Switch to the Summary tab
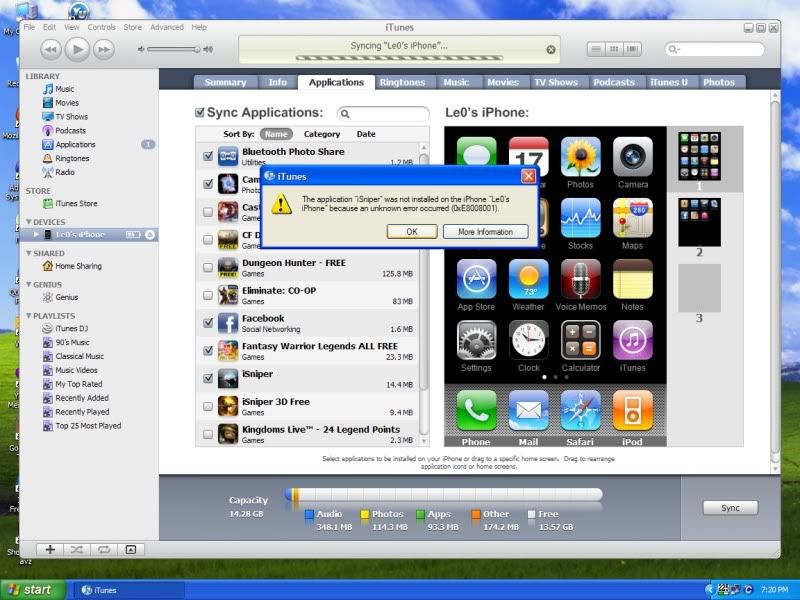The width and height of the screenshot is (800, 600). 225,82
